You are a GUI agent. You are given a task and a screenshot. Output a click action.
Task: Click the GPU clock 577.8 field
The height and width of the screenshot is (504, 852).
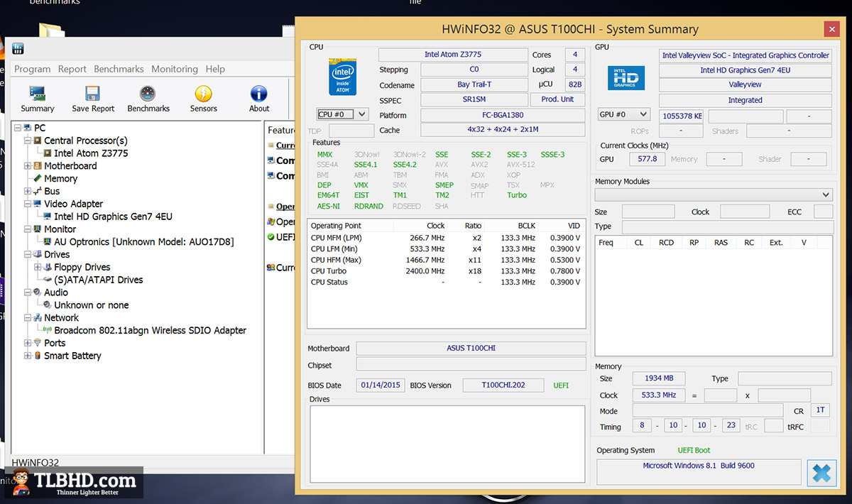point(647,159)
